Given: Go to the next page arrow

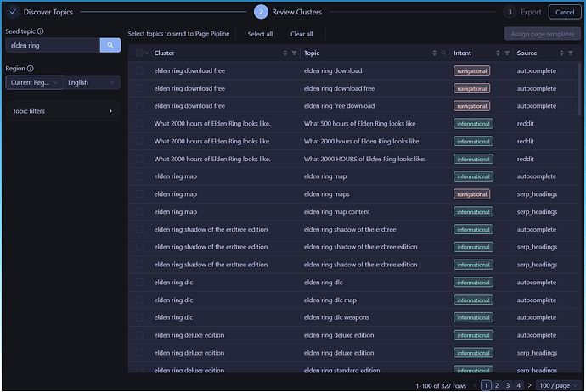Looking at the screenshot, I should 529,385.
